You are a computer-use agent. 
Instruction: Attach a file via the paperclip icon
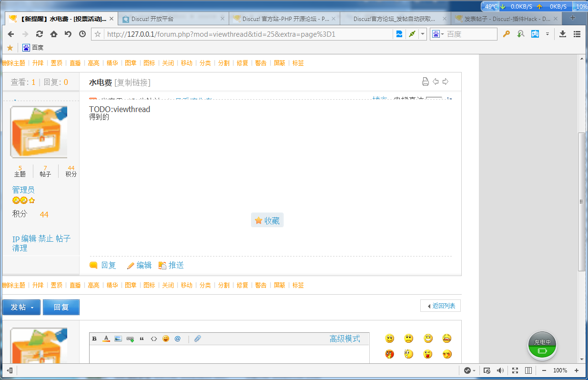197,338
